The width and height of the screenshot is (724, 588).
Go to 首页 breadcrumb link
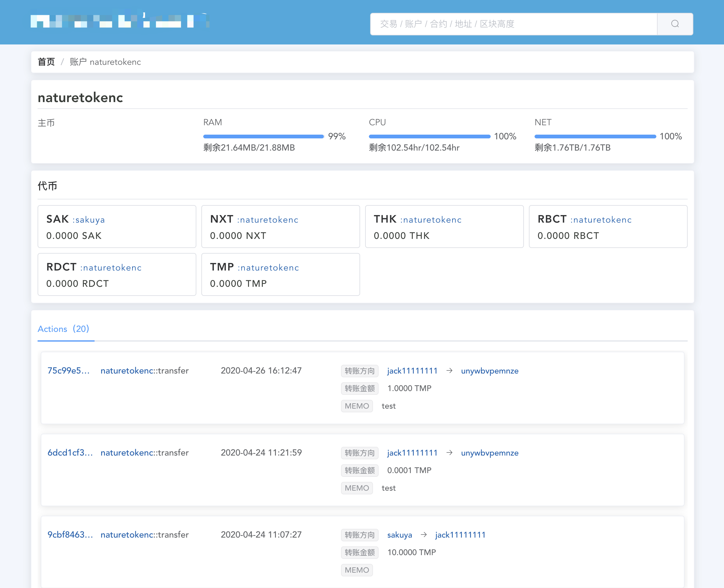pos(46,62)
